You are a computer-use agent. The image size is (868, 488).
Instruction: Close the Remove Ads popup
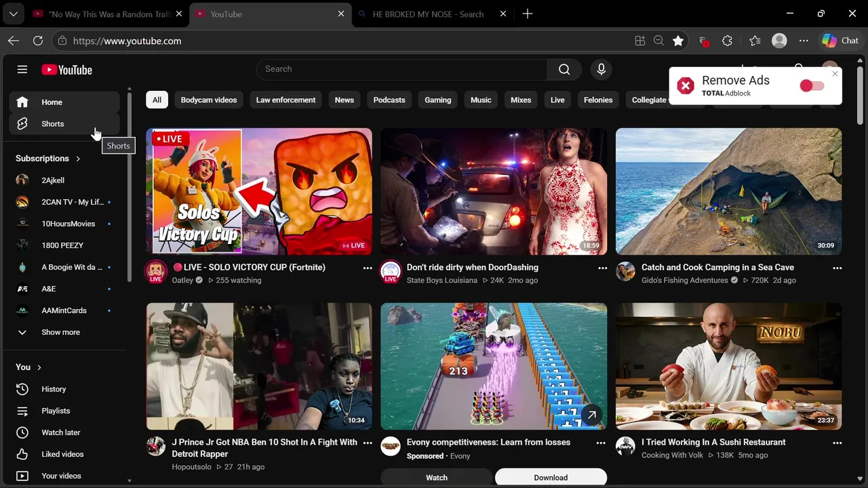pyautogui.click(x=835, y=74)
